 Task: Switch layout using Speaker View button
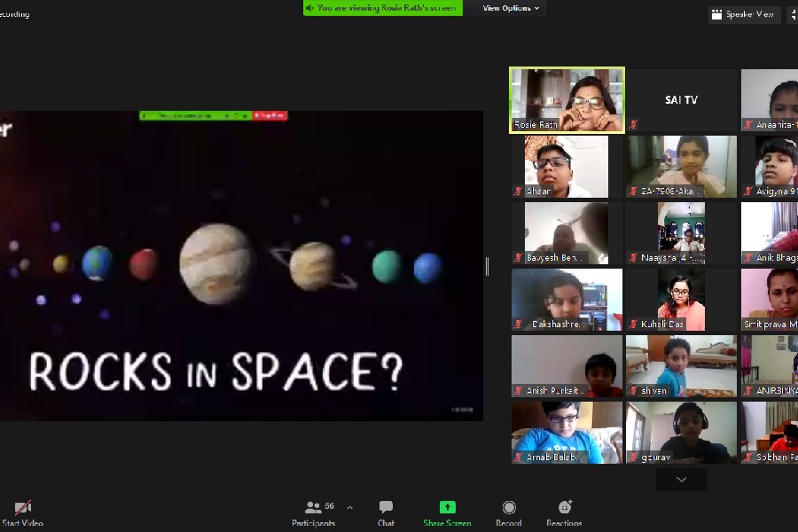click(745, 14)
